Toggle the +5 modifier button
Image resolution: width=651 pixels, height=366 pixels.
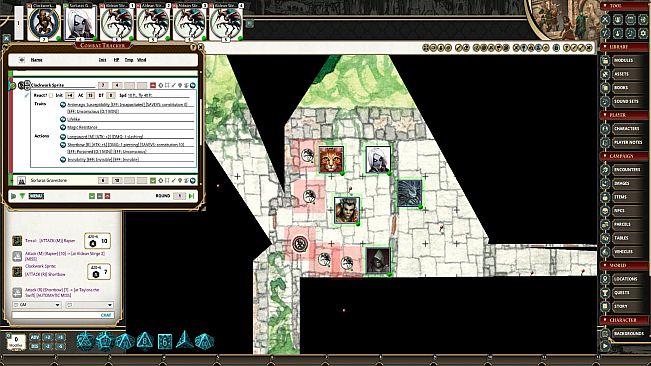(60, 337)
